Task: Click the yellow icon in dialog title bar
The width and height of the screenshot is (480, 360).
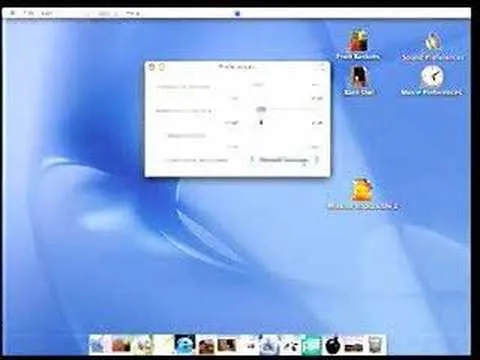Action: coord(162,67)
